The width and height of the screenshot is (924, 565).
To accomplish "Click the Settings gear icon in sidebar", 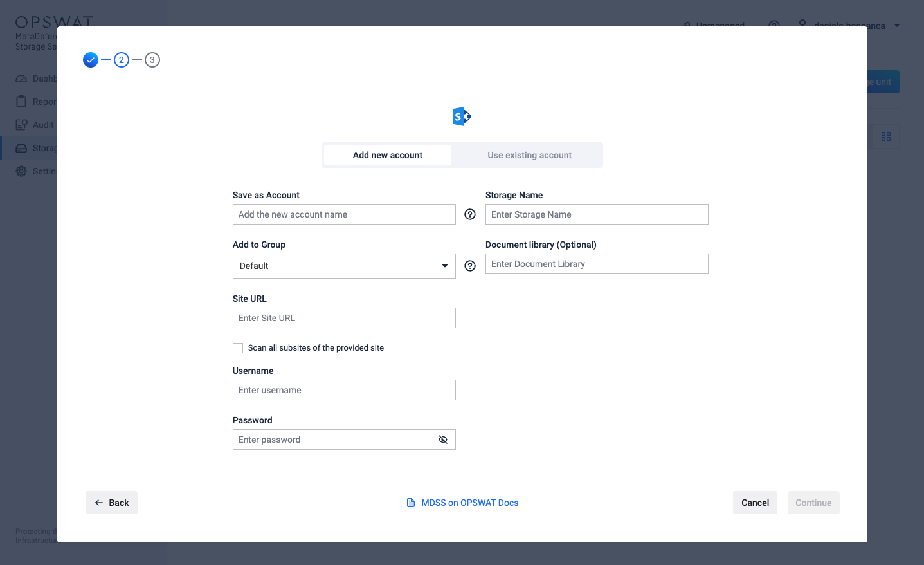I will [x=21, y=171].
